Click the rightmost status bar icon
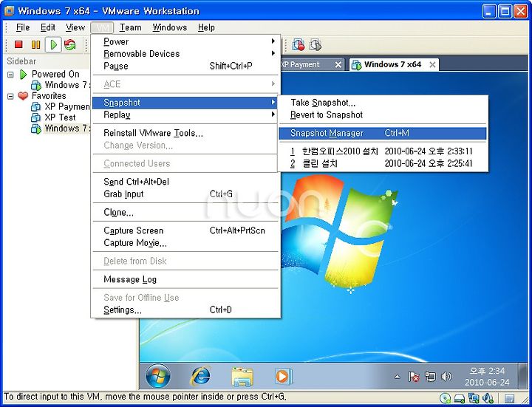Screen dimensions: 532x407 pyautogui.click(x=509, y=397)
